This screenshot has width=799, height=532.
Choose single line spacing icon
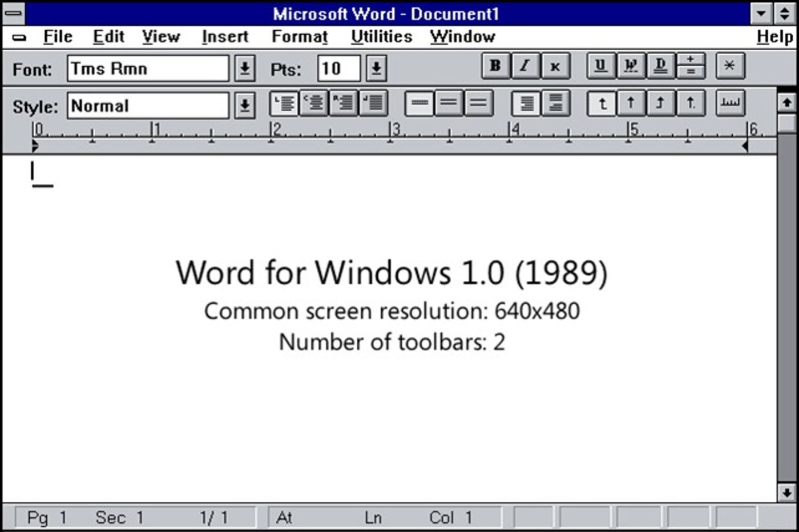[x=419, y=104]
